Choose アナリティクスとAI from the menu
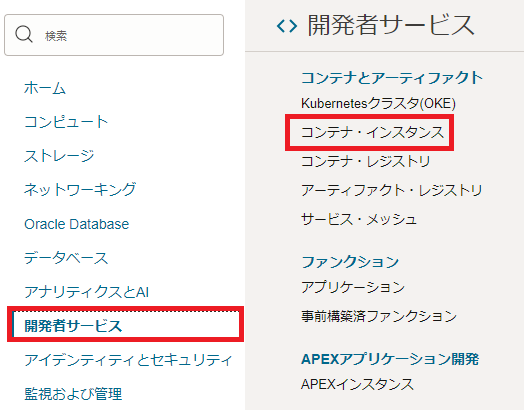 (x=87, y=292)
